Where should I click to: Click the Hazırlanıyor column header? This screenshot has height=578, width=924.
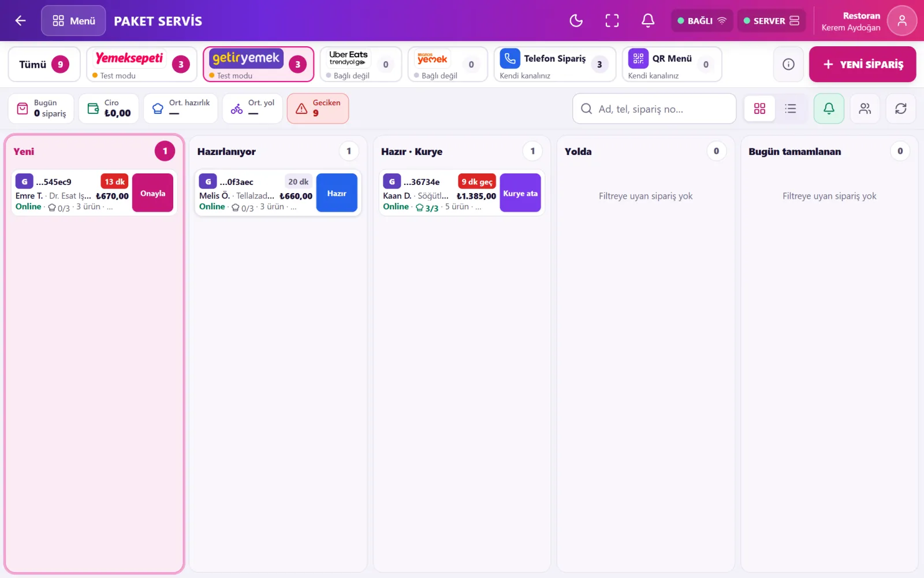point(278,151)
